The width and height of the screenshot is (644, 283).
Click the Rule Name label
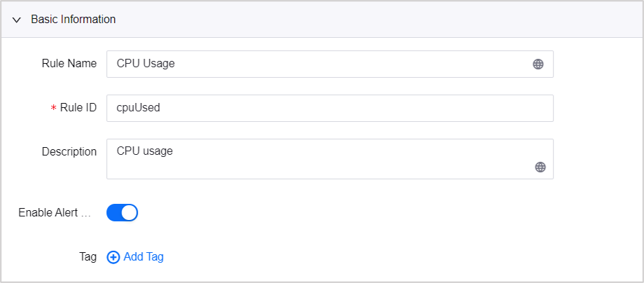click(x=69, y=64)
